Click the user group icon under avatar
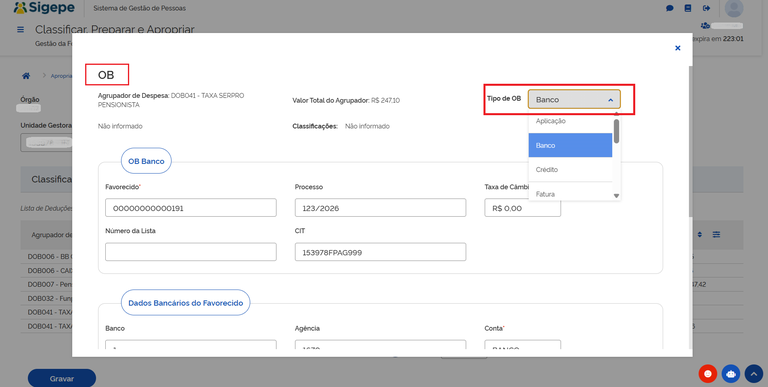Image resolution: width=768 pixels, height=387 pixels. coord(705,25)
